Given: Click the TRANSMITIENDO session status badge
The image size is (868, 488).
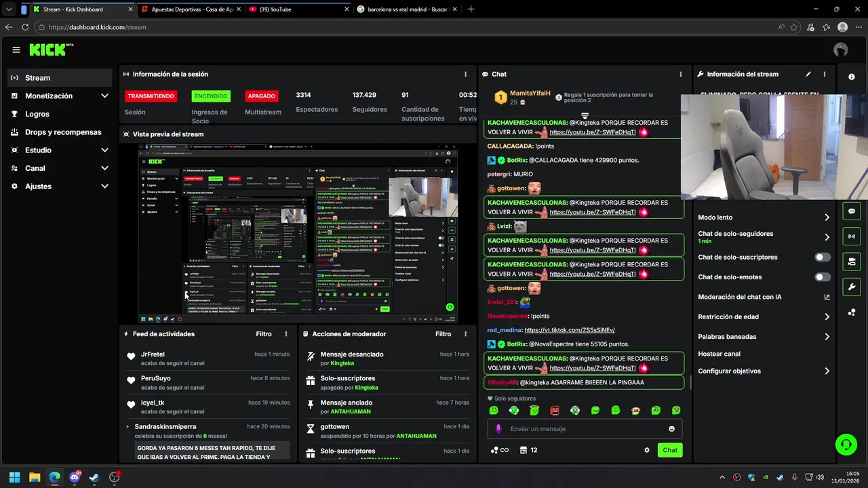Looking at the screenshot, I should pos(151,96).
